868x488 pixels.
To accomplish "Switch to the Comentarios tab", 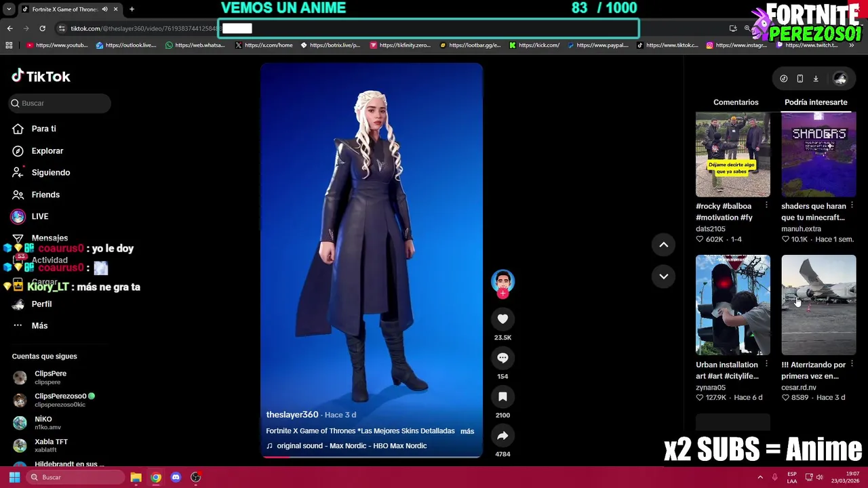I will click(x=736, y=102).
